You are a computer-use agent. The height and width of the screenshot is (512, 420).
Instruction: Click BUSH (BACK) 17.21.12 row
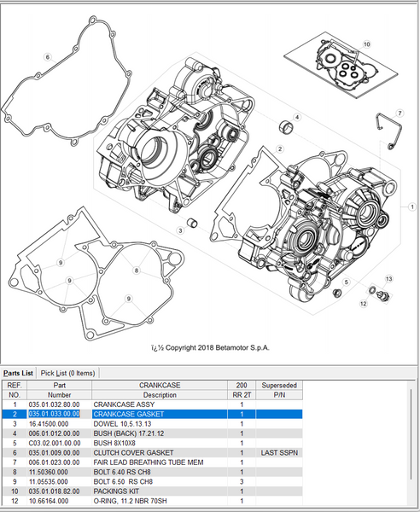(x=152, y=433)
